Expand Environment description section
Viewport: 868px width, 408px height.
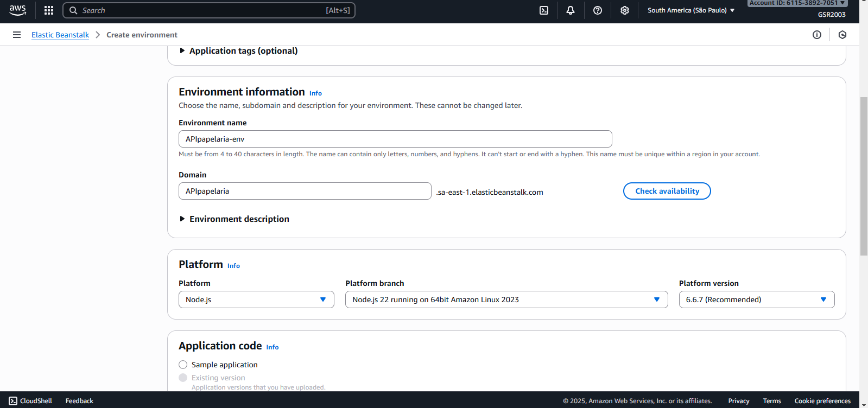tap(234, 219)
